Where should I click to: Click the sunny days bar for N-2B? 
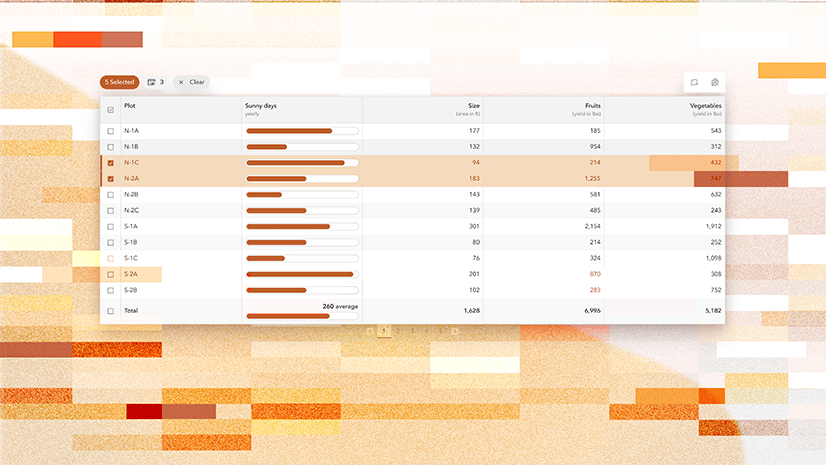pyautogui.click(x=302, y=194)
